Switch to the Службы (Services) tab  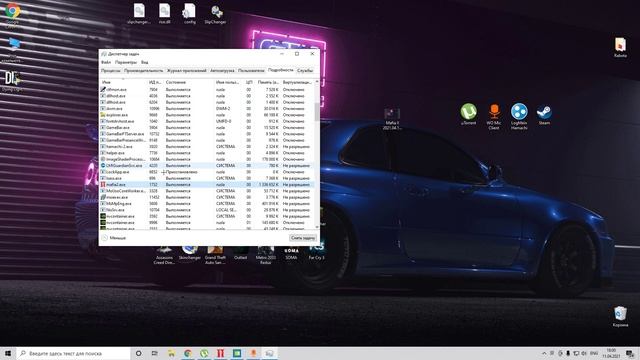304,71
